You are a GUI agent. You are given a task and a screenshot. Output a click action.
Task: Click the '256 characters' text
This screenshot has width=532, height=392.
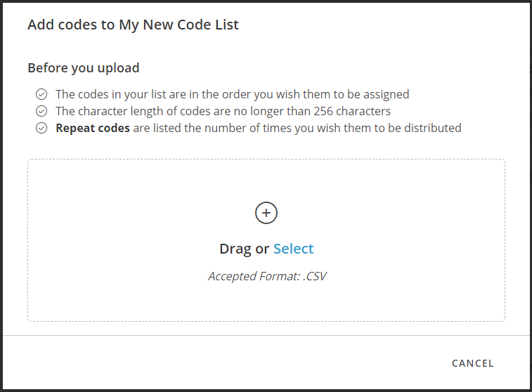click(352, 111)
